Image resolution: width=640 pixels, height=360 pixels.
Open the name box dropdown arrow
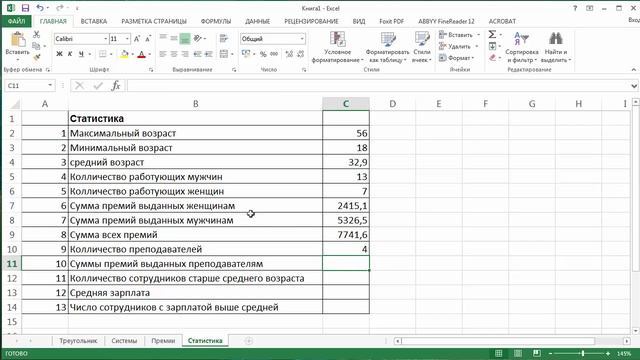click(x=50, y=86)
